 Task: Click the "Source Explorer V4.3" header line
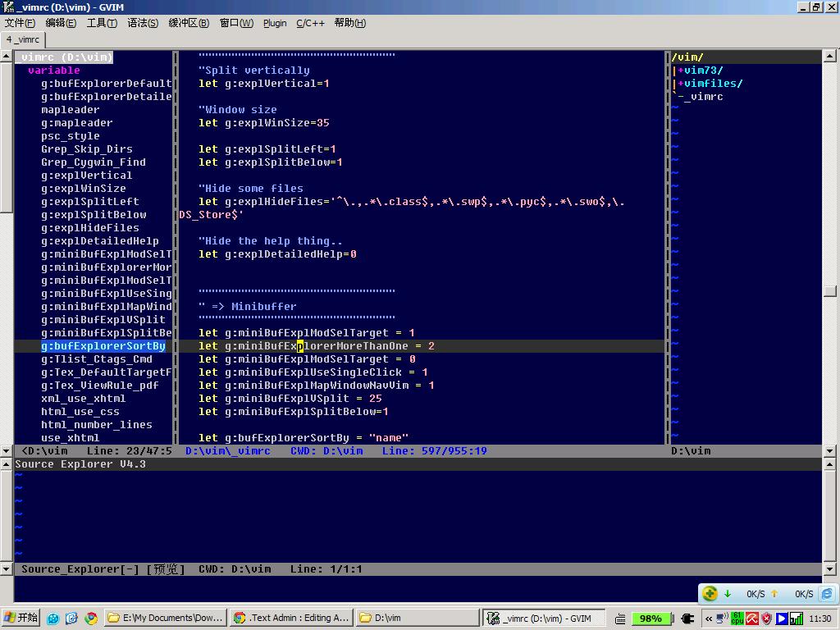point(80,464)
